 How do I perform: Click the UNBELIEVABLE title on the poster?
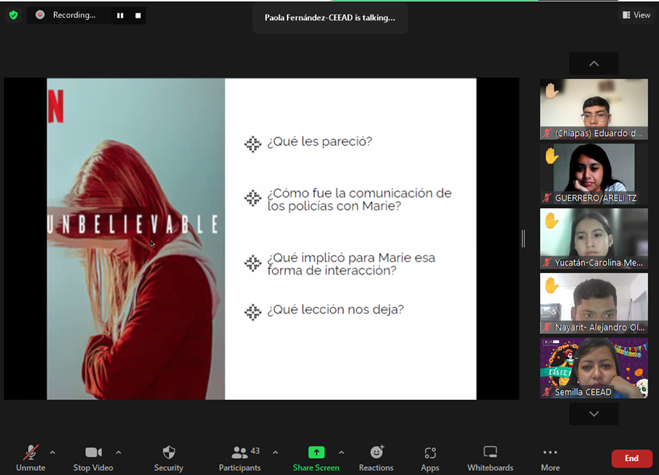[x=133, y=224]
